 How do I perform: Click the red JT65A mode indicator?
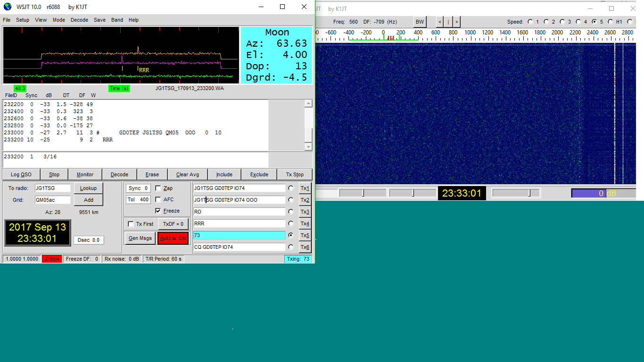pyautogui.click(x=52, y=259)
